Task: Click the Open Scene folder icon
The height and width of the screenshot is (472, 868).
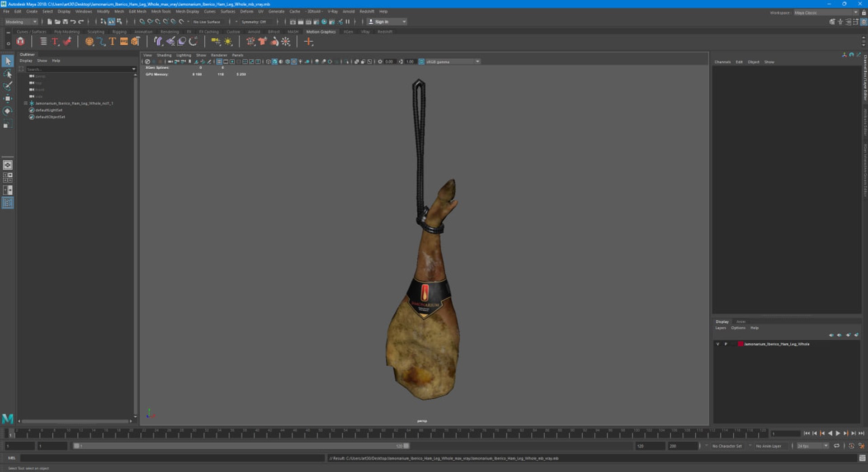Action: tap(57, 22)
